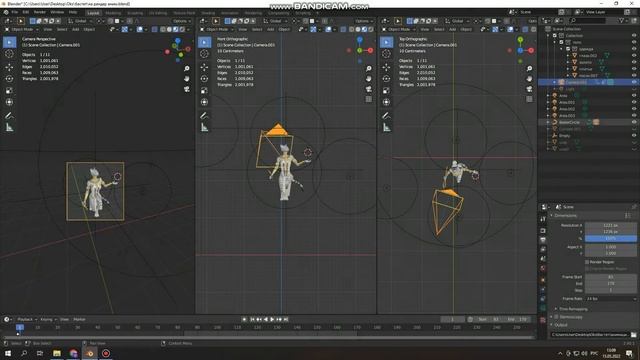Expand the BezierCircle row in the outliner

point(548,122)
